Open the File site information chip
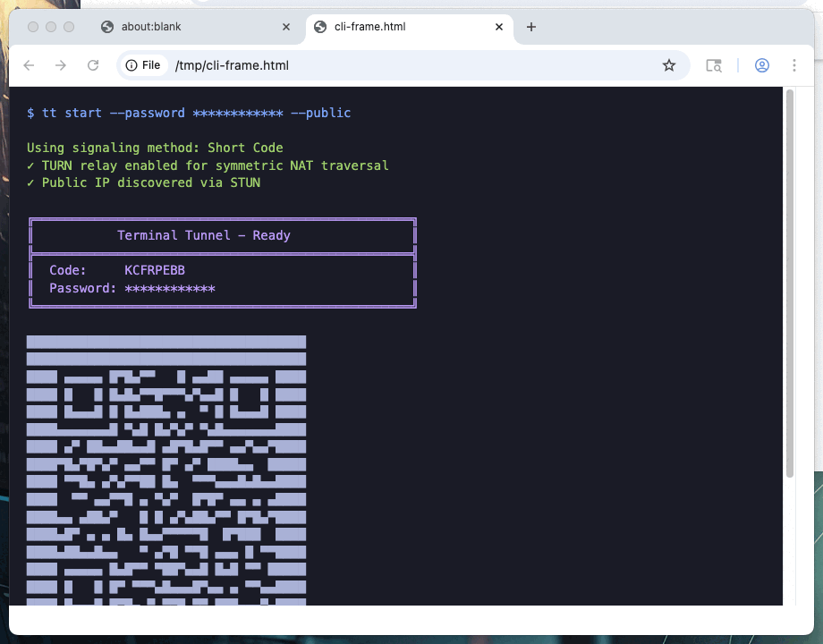 tap(143, 65)
